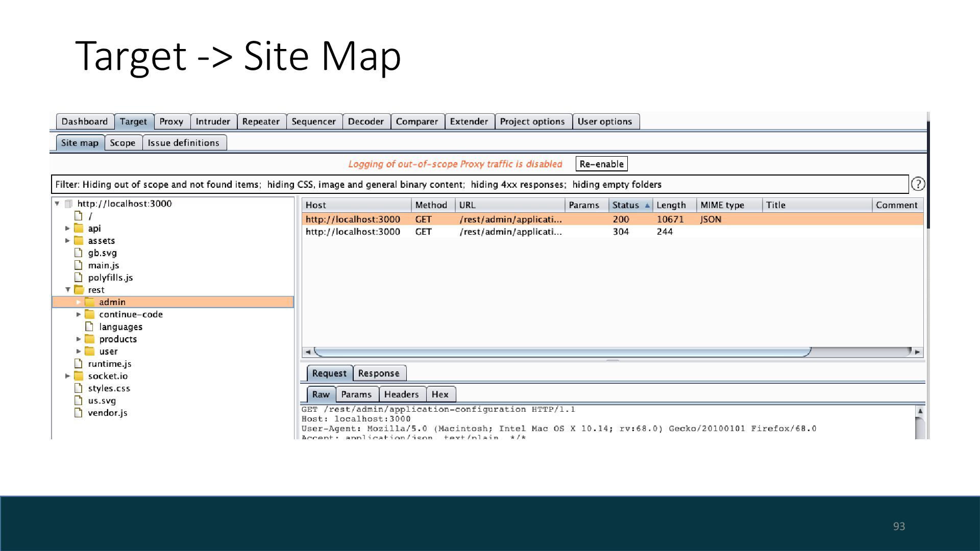Click the site map filter bar
980x551 pixels.
click(479, 184)
